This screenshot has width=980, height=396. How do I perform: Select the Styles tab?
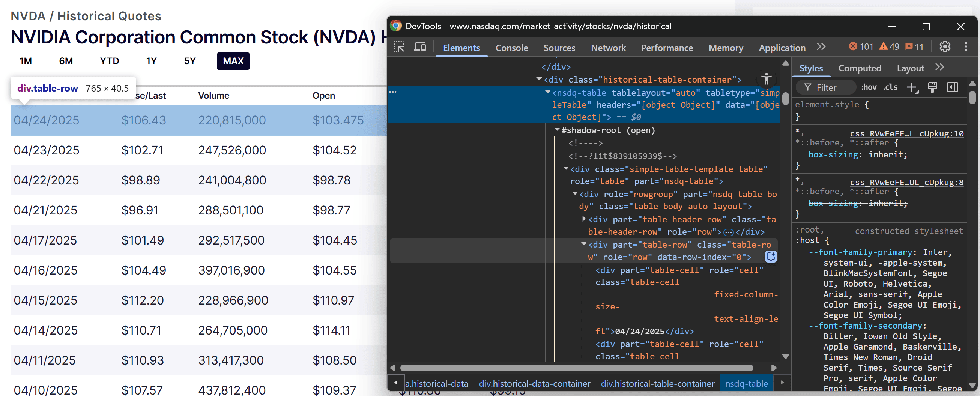[811, 68]
